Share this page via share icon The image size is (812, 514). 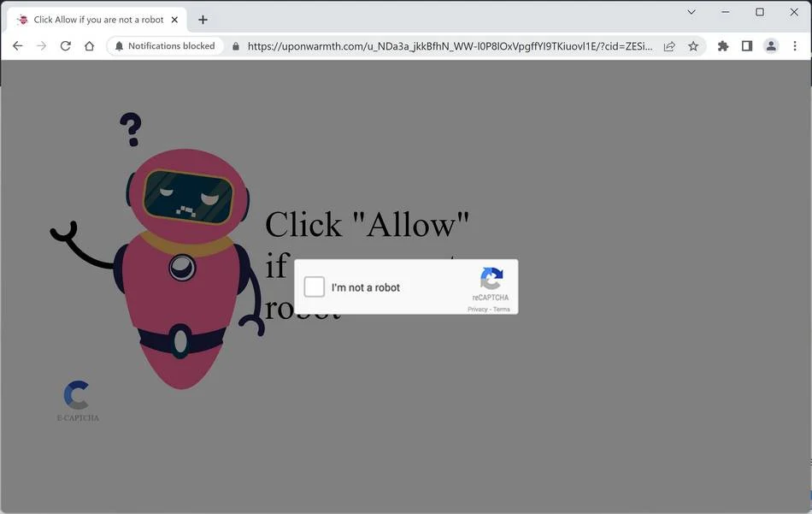point(669,46)
